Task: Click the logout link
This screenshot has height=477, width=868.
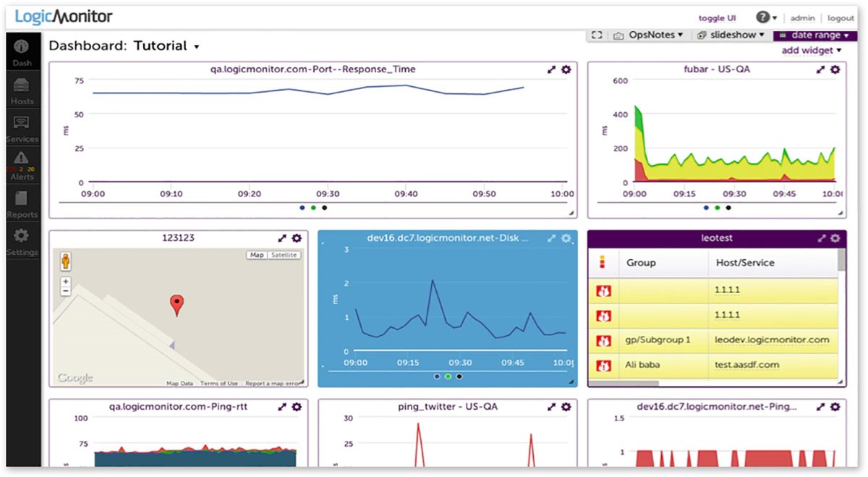Action: coord(841,17)
